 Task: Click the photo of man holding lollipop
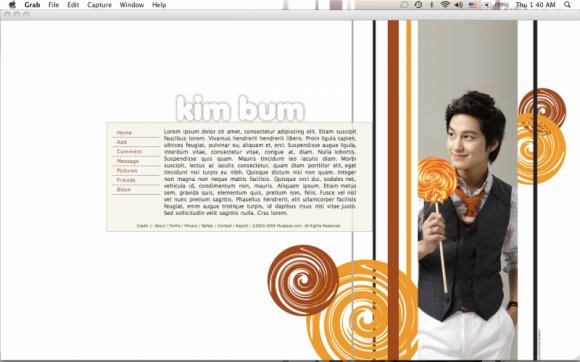(468, 190)
